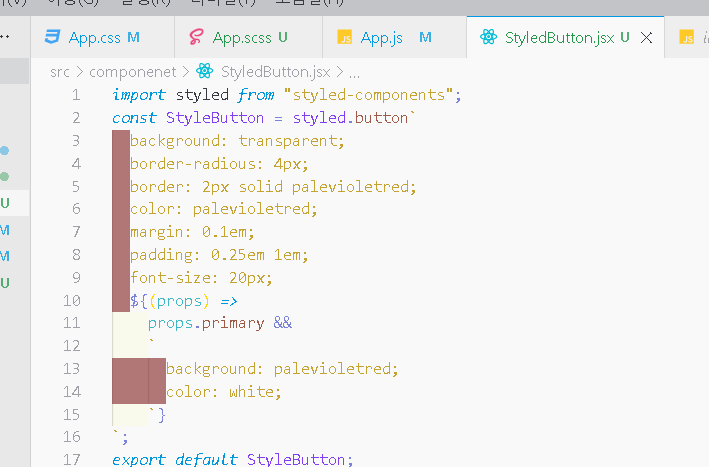Click line number 17 in the gutter
The image size is (709, 467).
pyautogui.click(x=72, y=460)
